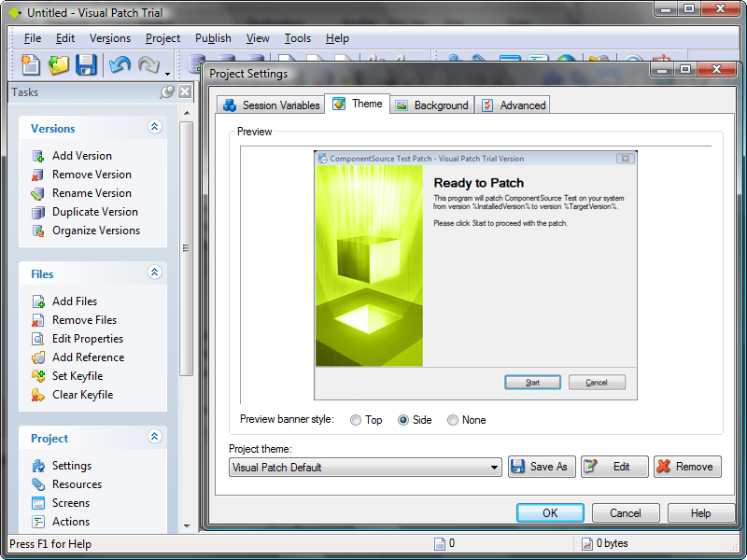Open the Advanced tab

pos(513,105)
